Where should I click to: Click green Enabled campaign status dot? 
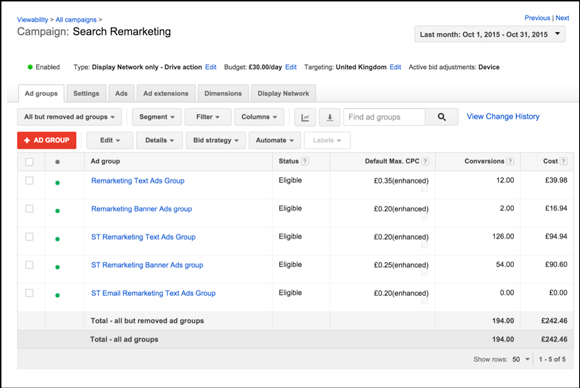[x=30, y=67]
